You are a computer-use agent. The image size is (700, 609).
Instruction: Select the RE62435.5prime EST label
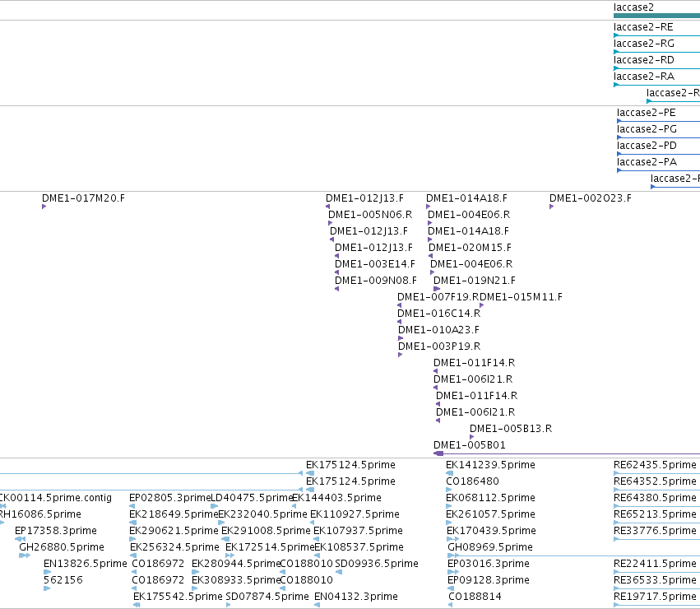[655, 465]
